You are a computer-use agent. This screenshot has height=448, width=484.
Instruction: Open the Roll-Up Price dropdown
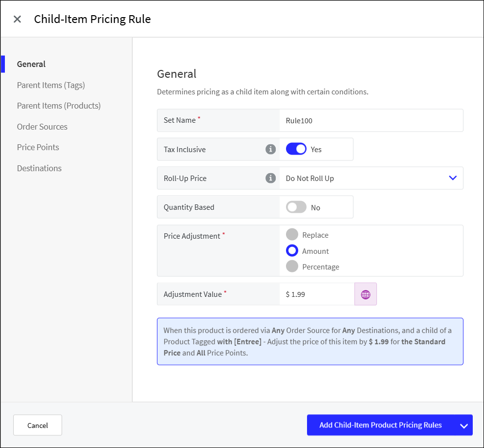452,178
